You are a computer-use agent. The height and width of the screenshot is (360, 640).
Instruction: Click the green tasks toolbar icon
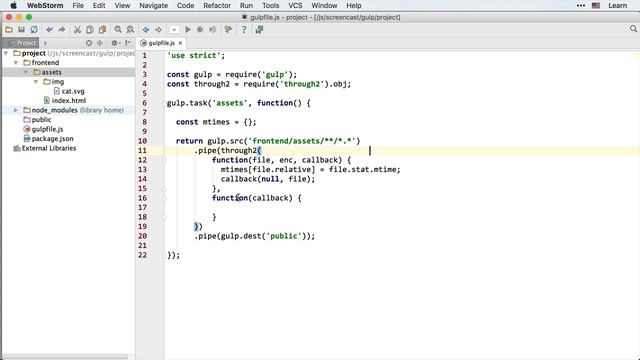pyautogui.click(x=259, y=30)
